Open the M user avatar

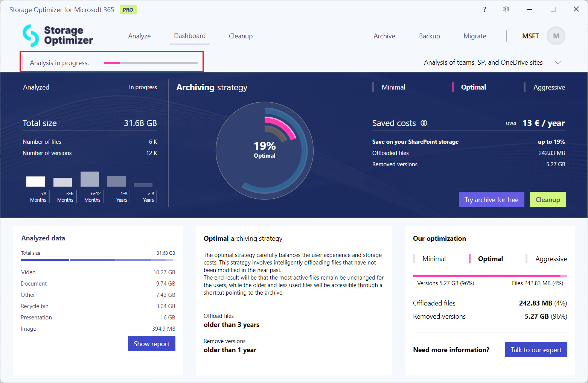(x=556, y=36)
